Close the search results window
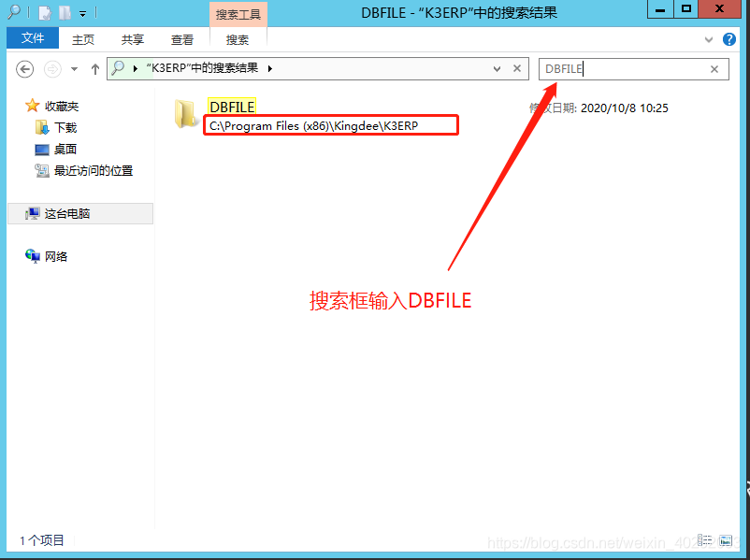 click(719, 9)
